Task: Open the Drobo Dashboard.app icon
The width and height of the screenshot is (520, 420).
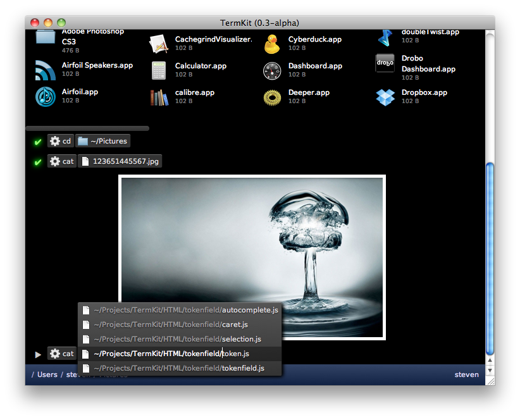Action: [x=385, y=63]
